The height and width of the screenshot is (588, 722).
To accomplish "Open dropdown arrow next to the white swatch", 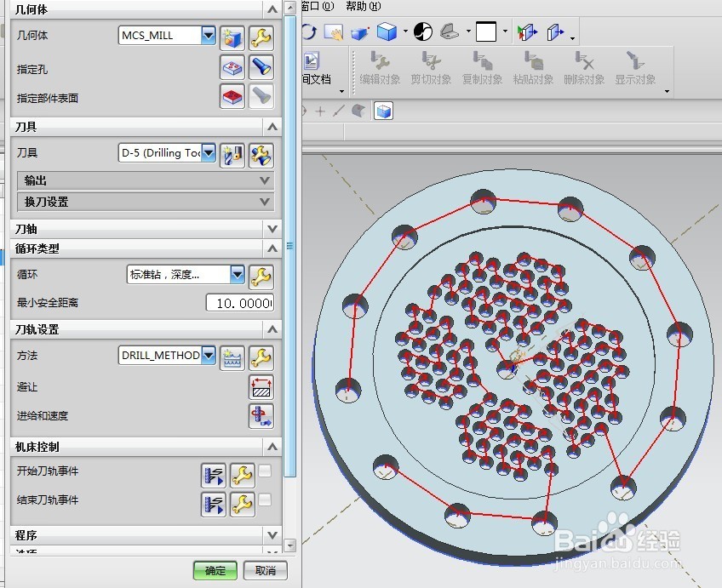I will click(x=505, y=31).
